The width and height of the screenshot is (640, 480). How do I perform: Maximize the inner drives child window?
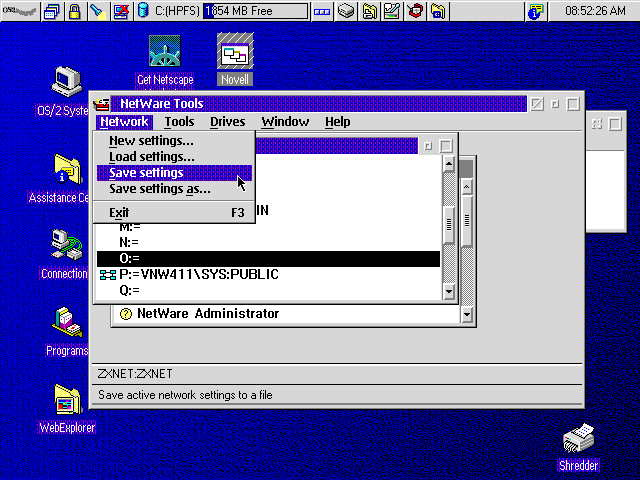point(446,146)
